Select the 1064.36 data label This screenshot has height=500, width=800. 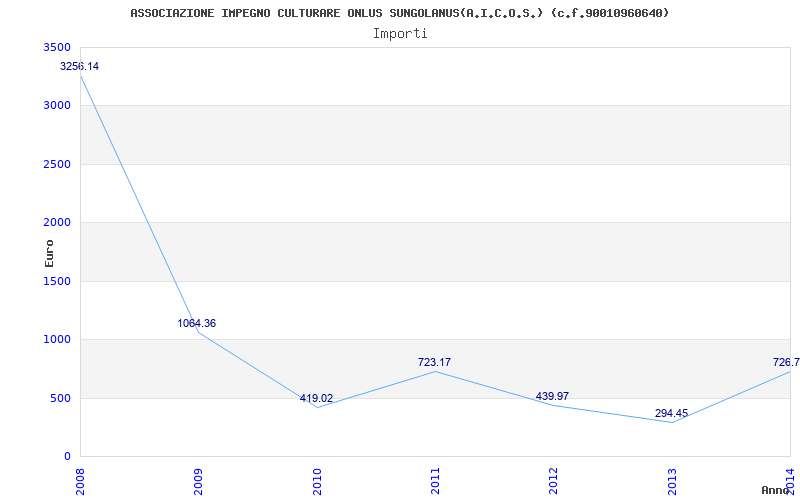coord(196,323)
